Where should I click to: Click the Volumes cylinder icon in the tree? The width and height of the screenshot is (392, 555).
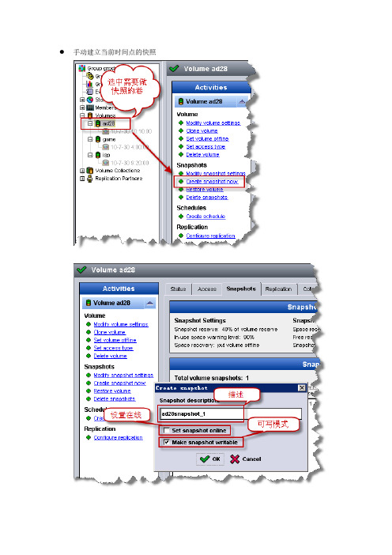point(90,115)
